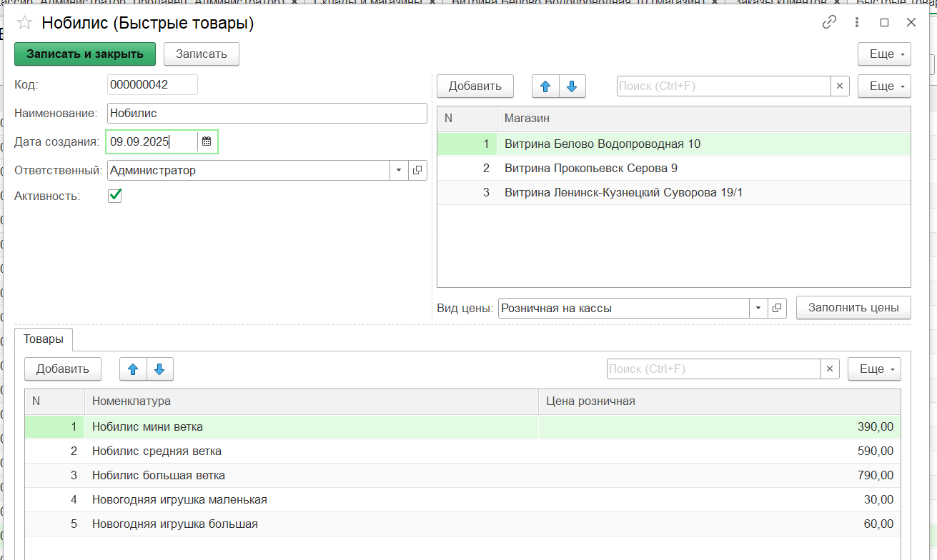Toggle the Активность checkbox
Viewport: 937px width, 560px height.
tap(114, 196)
